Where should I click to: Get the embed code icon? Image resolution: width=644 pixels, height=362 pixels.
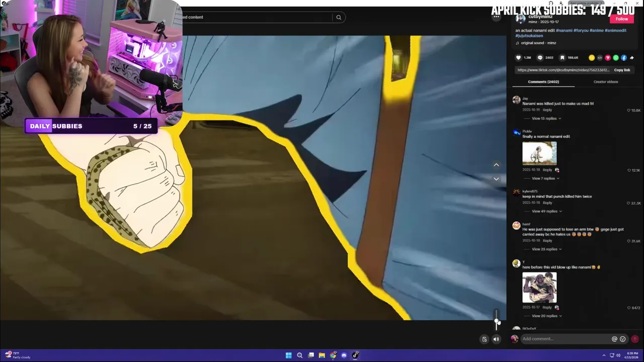(600, 58)
